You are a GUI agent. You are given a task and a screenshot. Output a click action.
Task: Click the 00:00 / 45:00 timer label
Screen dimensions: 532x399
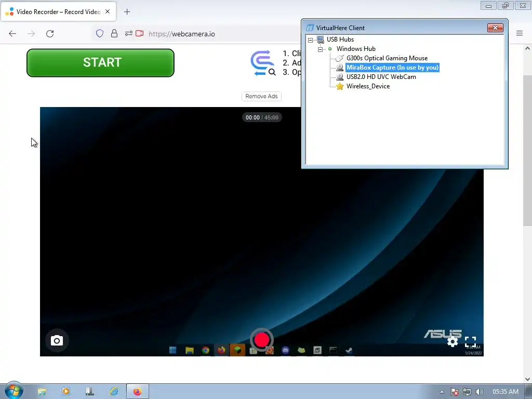262,117
